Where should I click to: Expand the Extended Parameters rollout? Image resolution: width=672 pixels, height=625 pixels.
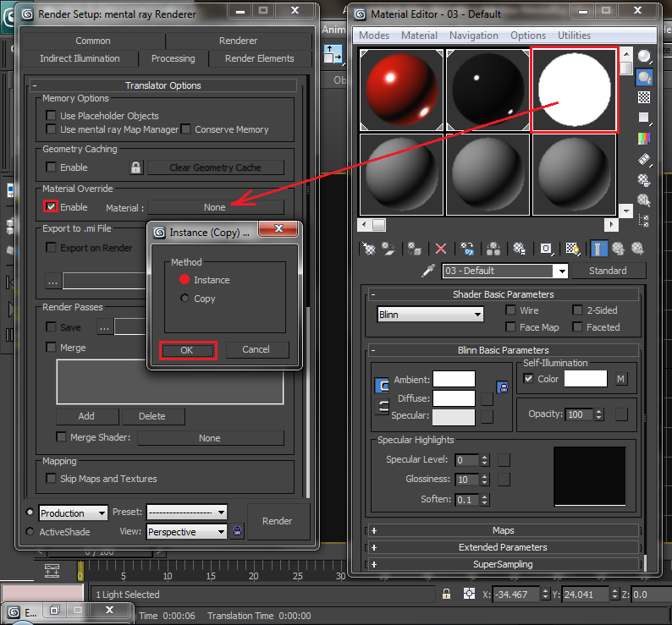click(503, 547)
